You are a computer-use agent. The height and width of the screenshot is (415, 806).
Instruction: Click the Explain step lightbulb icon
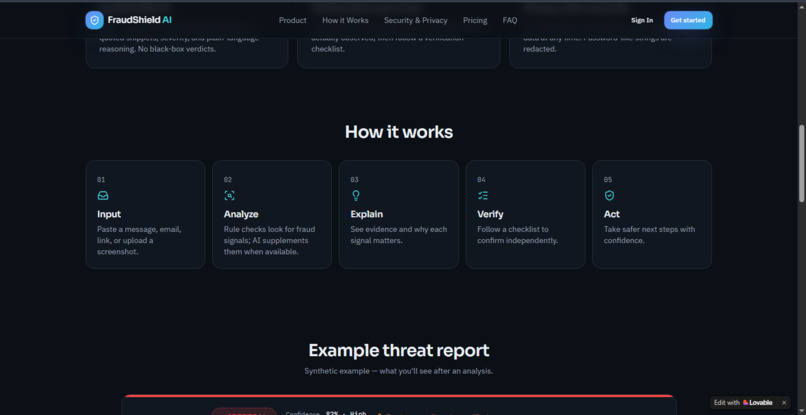click(x=356, y=195)
